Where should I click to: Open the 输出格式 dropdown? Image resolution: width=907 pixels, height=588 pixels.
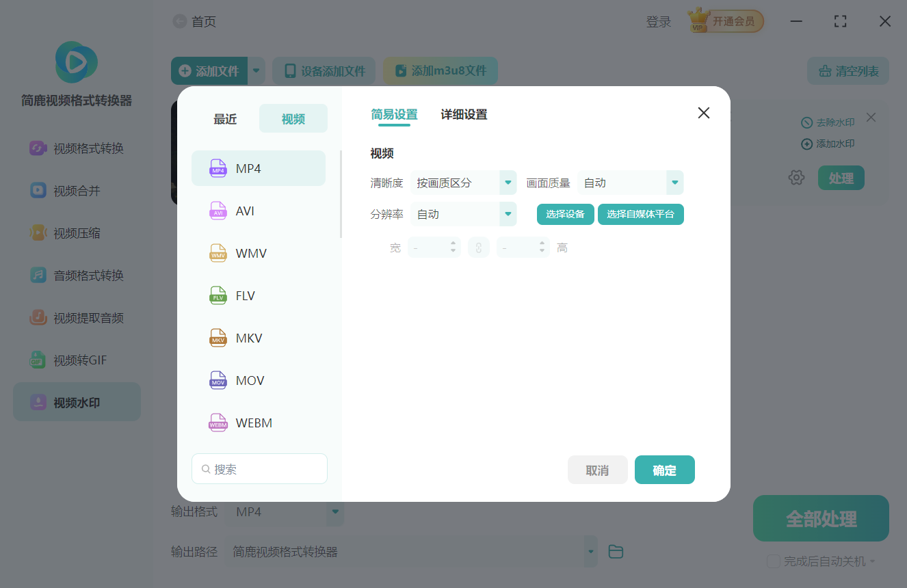coord(286,511)
